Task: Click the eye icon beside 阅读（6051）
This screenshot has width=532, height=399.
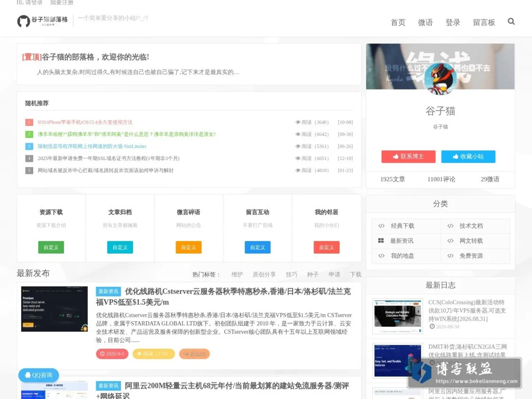Action: 298,158
